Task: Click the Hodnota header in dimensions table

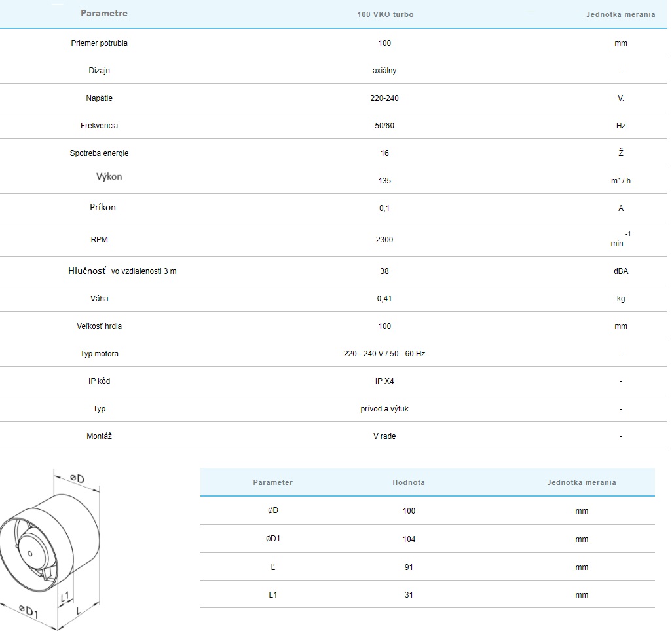Action: (x=409, y=482)
